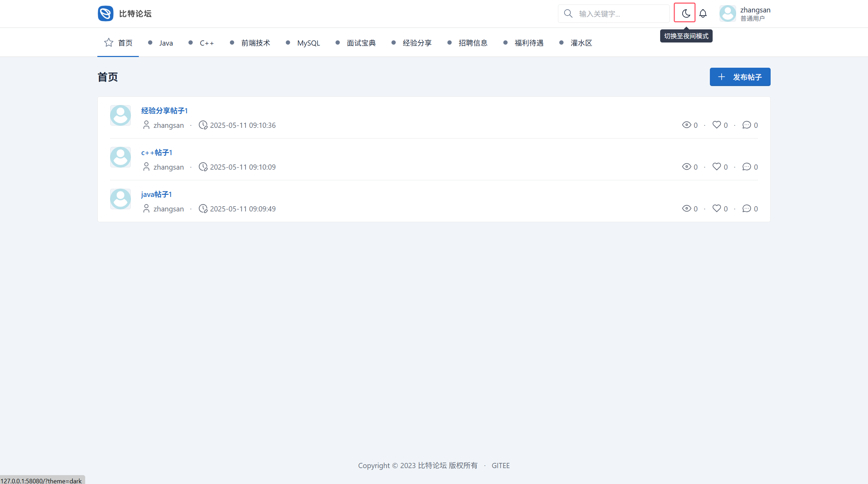The height and width of the screenshot is (484, 868).
Task: Open post titled 经验分享帖子1
Action: [164, 111]
